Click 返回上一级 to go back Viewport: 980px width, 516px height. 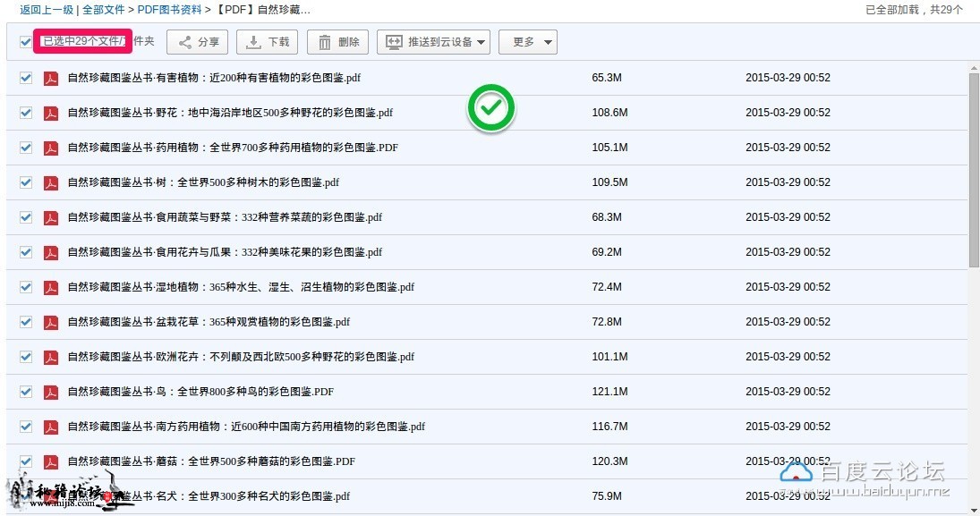(47, 10)
